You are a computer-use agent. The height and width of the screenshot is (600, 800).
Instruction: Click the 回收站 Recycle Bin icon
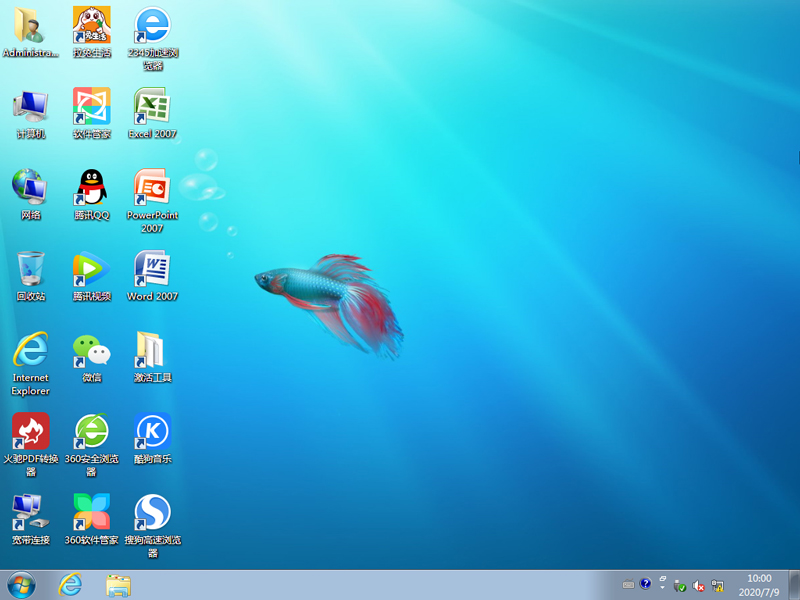pyautogui.click(x=30, y=268)
